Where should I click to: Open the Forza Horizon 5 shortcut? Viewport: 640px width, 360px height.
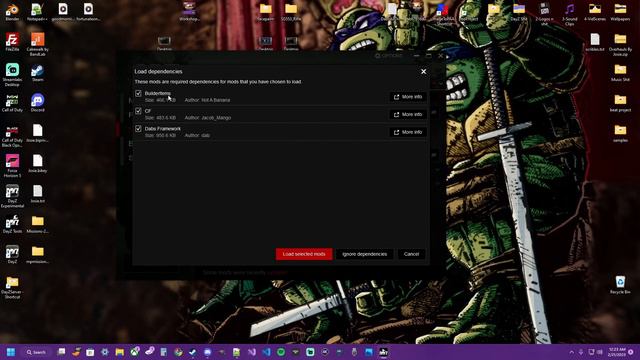click(x=12, y=166)
